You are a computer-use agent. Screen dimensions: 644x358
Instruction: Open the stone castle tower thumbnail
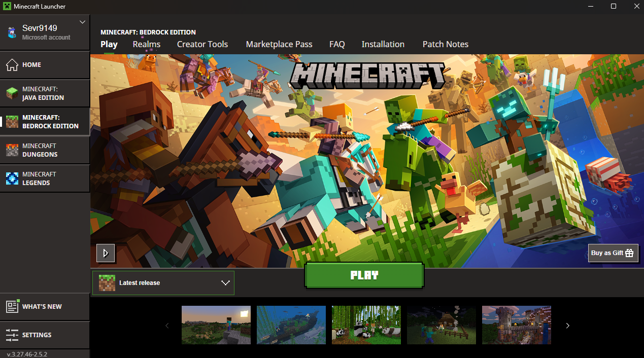[517, 325]
